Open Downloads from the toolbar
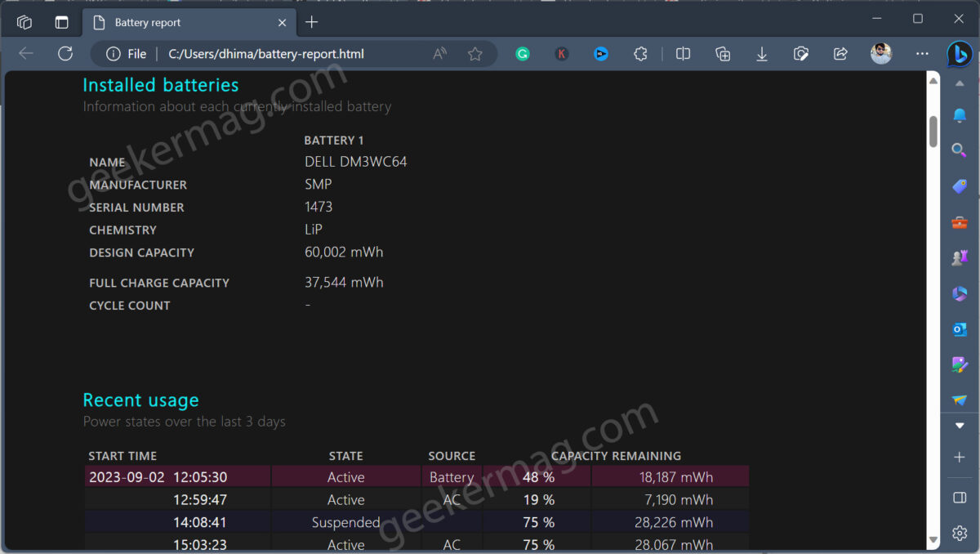Screen dimensions: 980x554 point(761,53)
